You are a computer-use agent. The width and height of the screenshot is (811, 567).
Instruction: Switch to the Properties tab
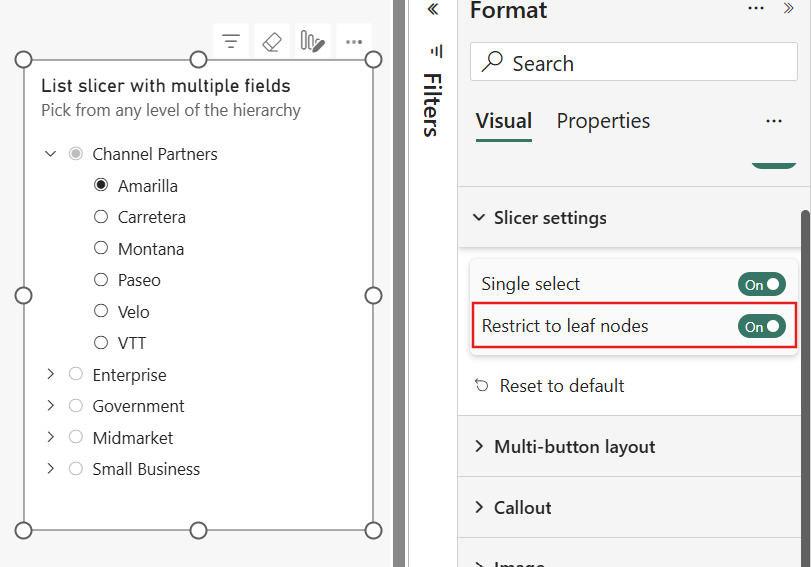tap(603, 121)
